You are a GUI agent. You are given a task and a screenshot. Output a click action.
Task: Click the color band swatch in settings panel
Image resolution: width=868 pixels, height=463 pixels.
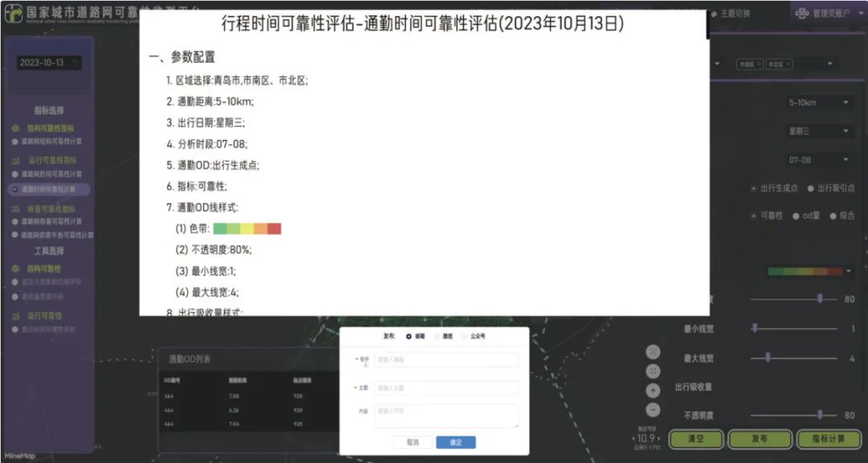tap(805, 272)
